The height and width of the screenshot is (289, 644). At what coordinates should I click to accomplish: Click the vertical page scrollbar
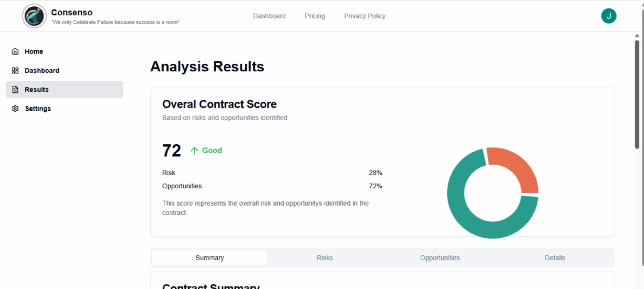click(x=637, y=94)
